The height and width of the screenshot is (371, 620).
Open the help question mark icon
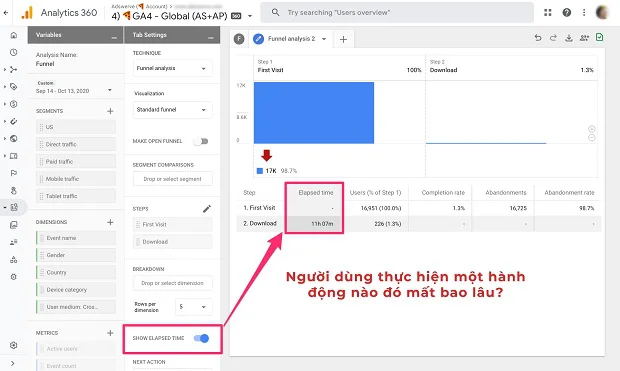click(567, 13)
